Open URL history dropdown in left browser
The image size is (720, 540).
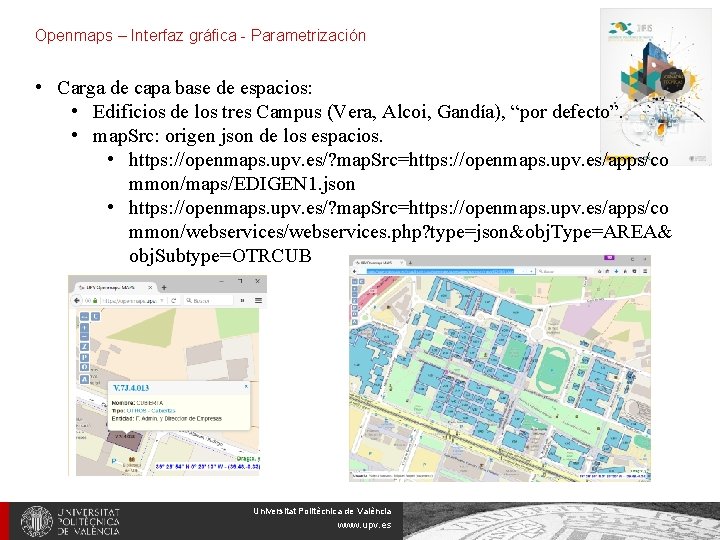[x=162, y=300]
